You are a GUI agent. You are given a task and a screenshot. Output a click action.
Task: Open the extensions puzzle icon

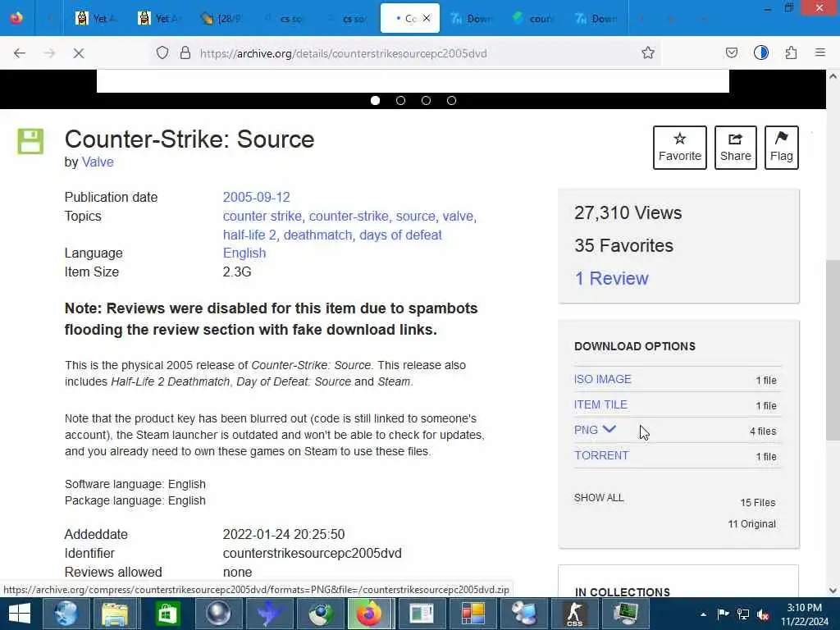tap(792, 52)
